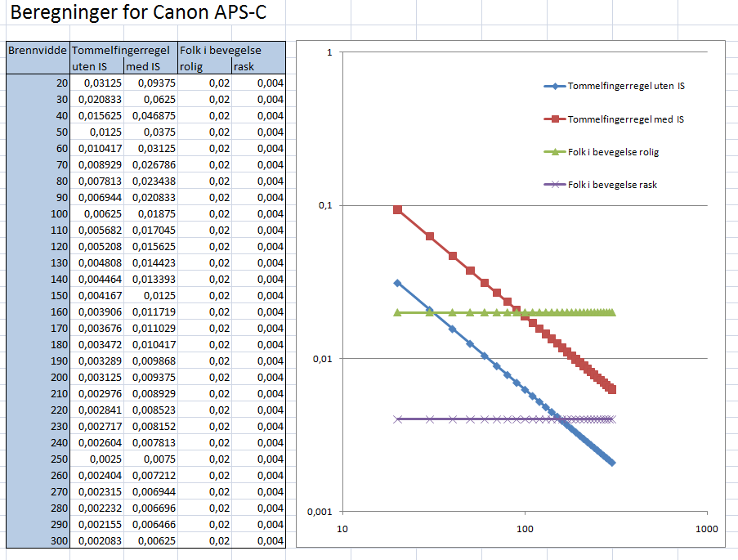Click x-axis label '1000'

[x=707, y=529]
